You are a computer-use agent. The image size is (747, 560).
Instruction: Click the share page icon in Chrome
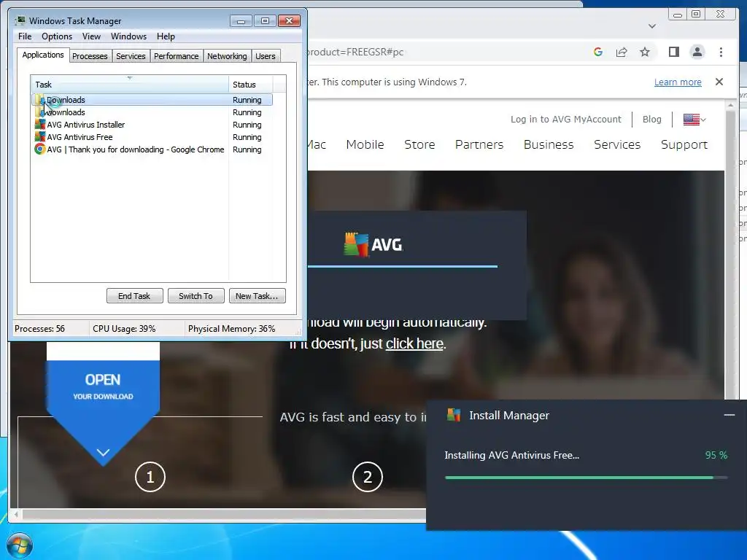[622, 52]
